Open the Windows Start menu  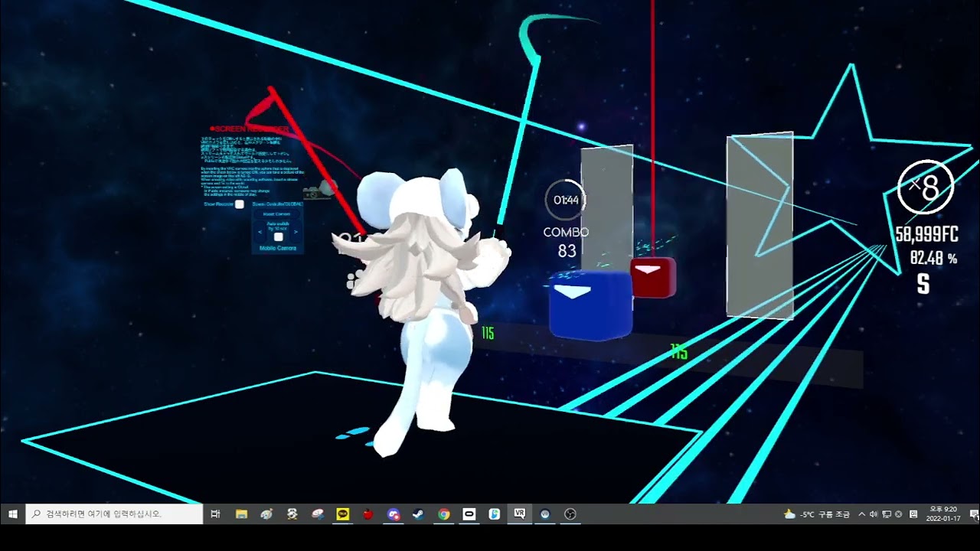coord(12,514)
